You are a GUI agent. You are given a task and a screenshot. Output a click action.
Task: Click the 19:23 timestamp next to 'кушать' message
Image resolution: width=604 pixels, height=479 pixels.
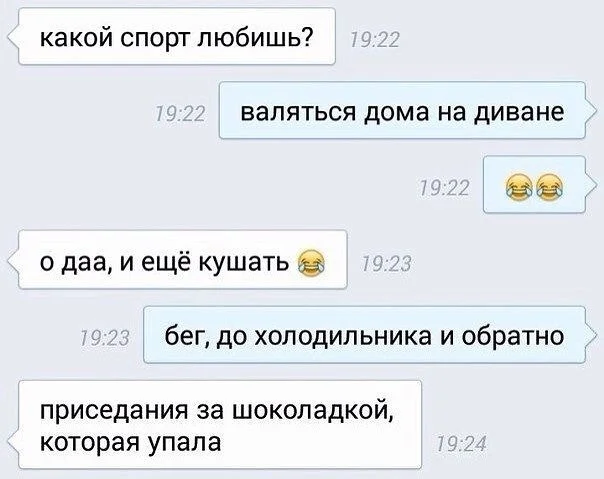coord(386,264)
